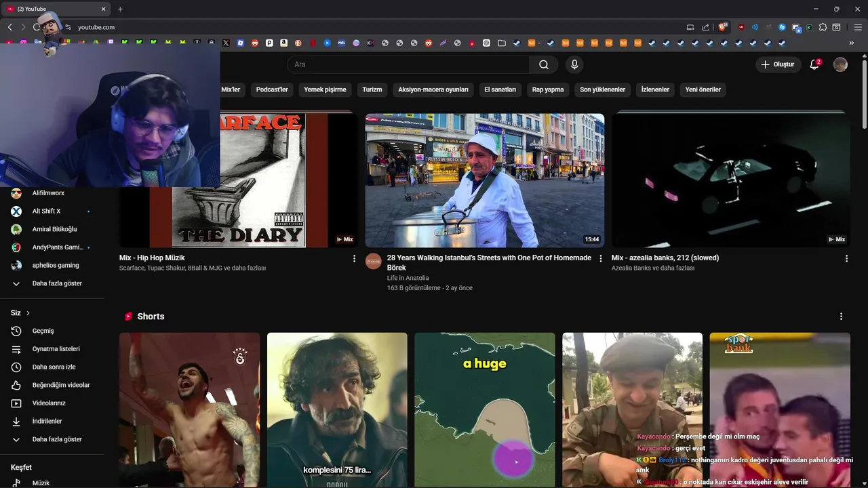Open the extensions puzzle-piece menu

click(x=823, y=27)
